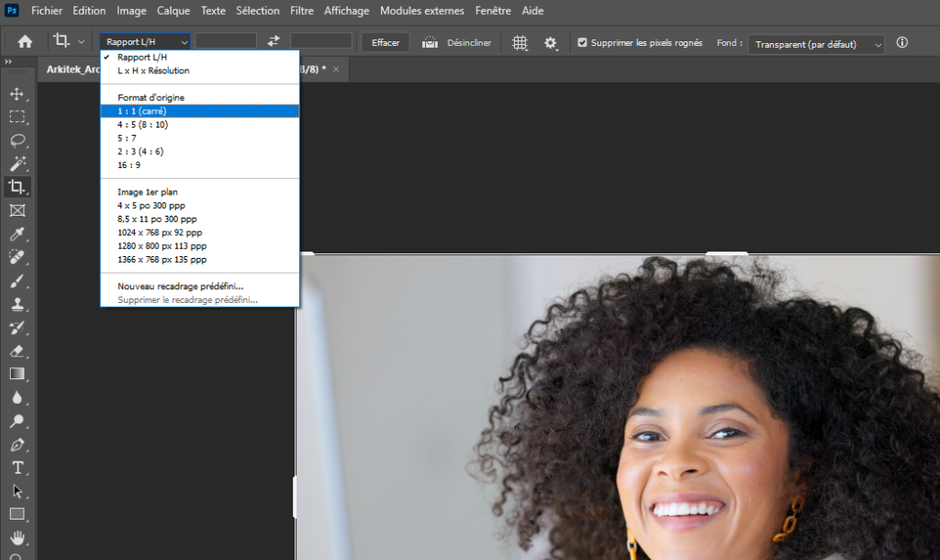
Task: Pick the Magic Wand tool
Action: [17, 163]
